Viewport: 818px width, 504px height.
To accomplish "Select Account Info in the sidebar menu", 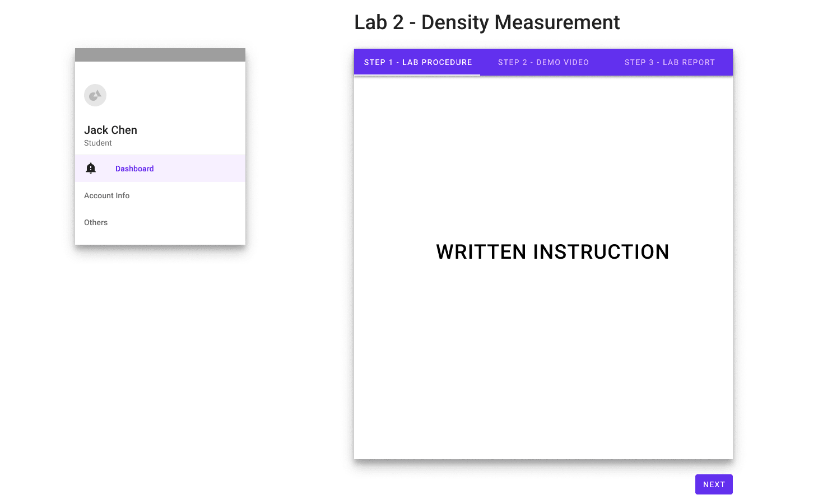I will [106, 195].
